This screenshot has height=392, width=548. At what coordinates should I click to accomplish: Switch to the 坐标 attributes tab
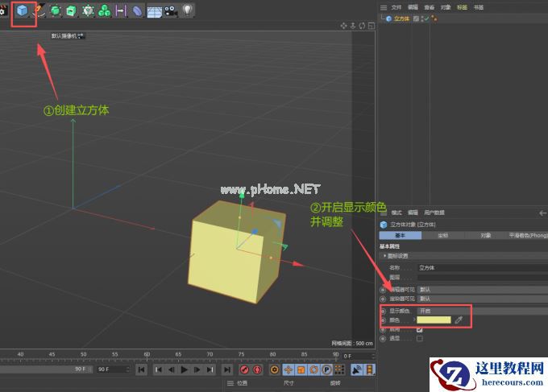pos(442,236)
